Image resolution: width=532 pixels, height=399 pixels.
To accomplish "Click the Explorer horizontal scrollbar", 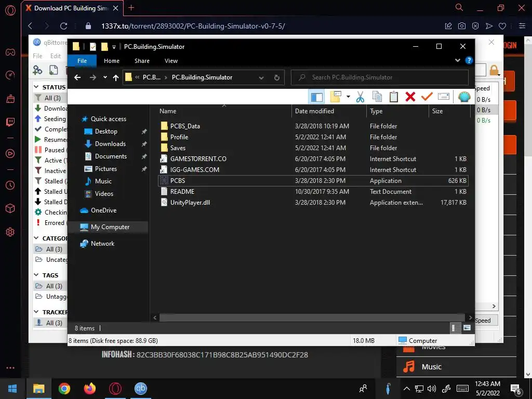I will (312, 317).
